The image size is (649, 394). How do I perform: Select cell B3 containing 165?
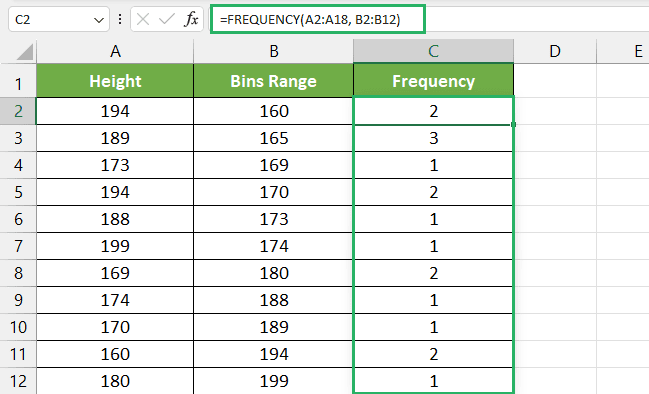point(274,138)
